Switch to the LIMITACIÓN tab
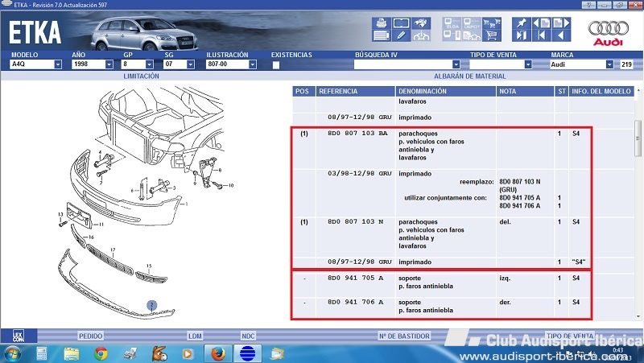Screen dimensions: 644x363 (x=142, y=76)
